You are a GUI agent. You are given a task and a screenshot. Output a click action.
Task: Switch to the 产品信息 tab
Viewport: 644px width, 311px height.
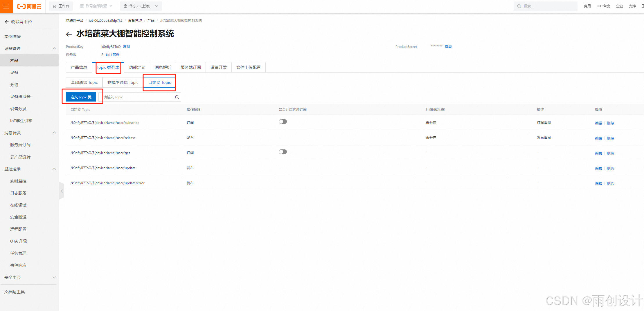[x=79, y=67]
